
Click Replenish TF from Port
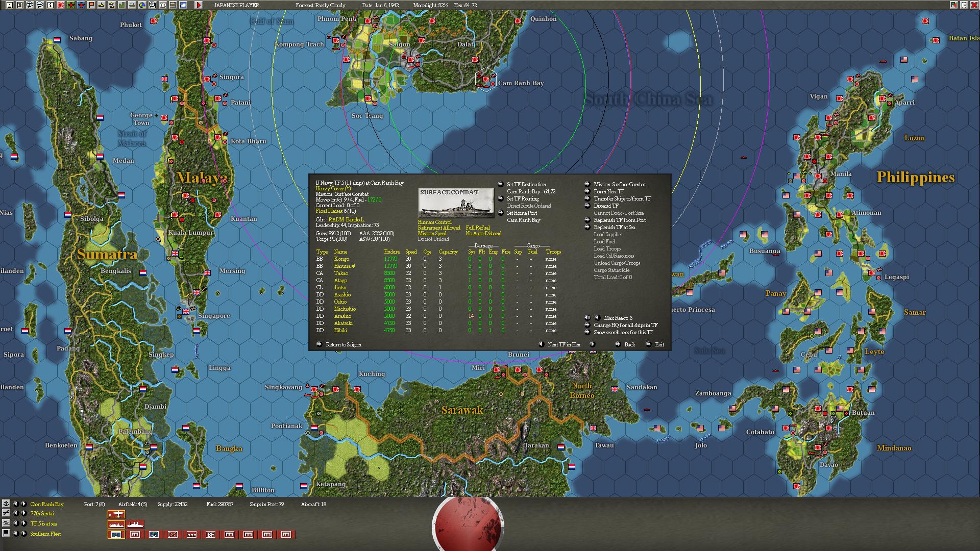pyautogui.click(x=620, y=220)
